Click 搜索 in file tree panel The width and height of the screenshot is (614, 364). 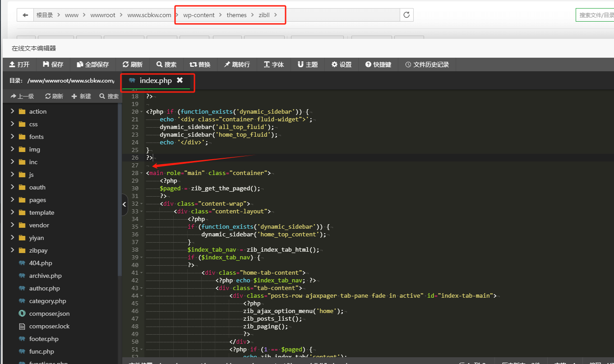coord(109,96)
